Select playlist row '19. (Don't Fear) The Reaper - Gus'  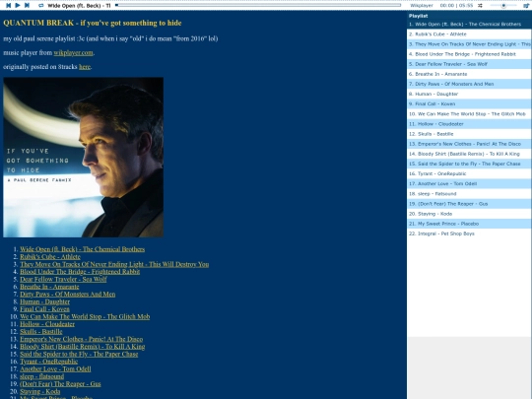point(469,204)
